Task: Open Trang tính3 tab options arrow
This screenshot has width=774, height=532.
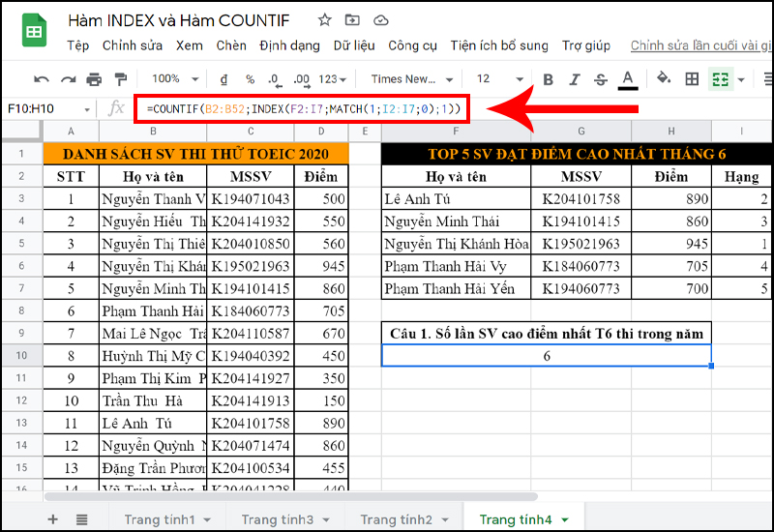Action: point(326,520)
